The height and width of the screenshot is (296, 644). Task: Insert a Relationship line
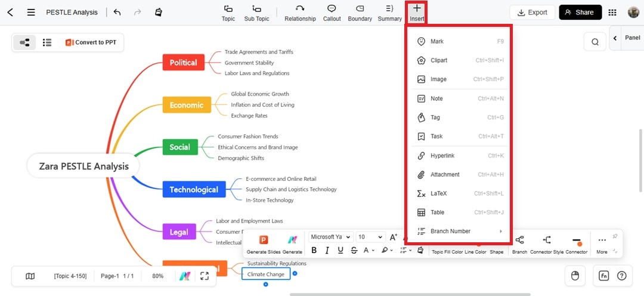click(300, 13)
